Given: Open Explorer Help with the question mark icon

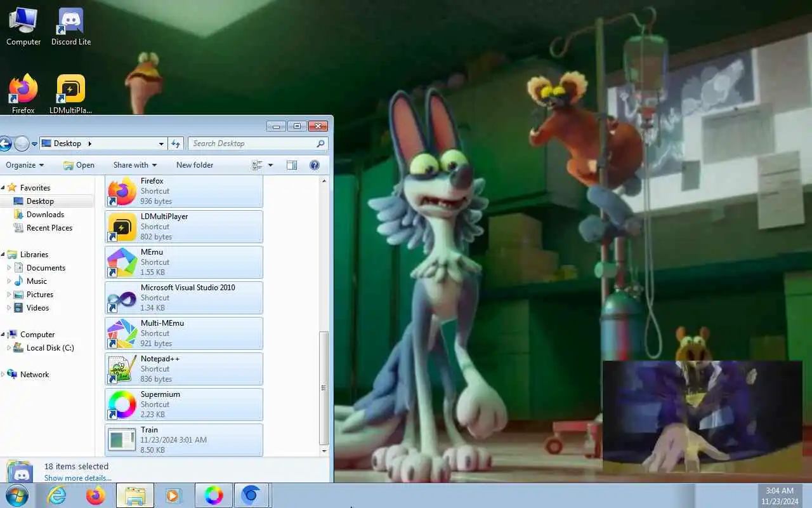Looking at the screenshot, I should coord(314,165).
